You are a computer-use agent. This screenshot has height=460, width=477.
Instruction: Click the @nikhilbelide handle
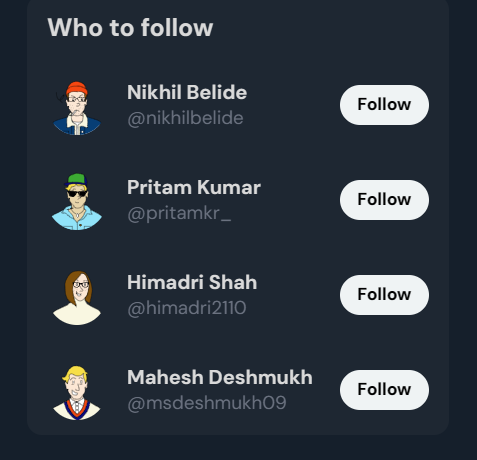coord(185,118)
